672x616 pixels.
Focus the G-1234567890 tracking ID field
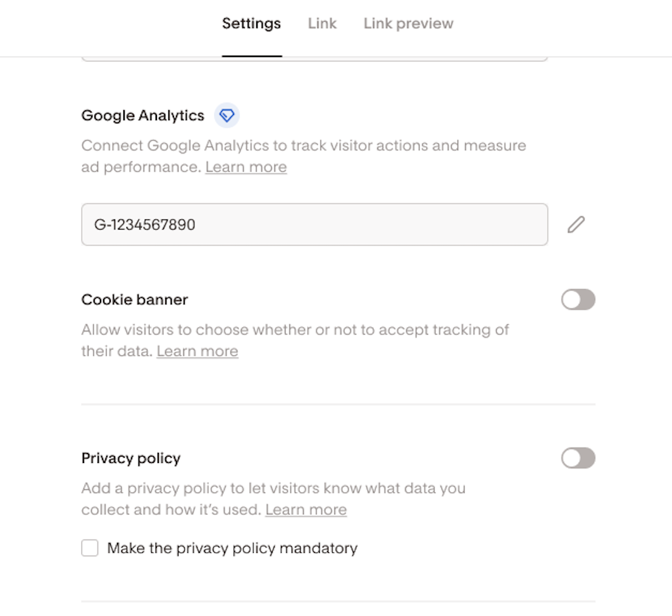[314, 225]
